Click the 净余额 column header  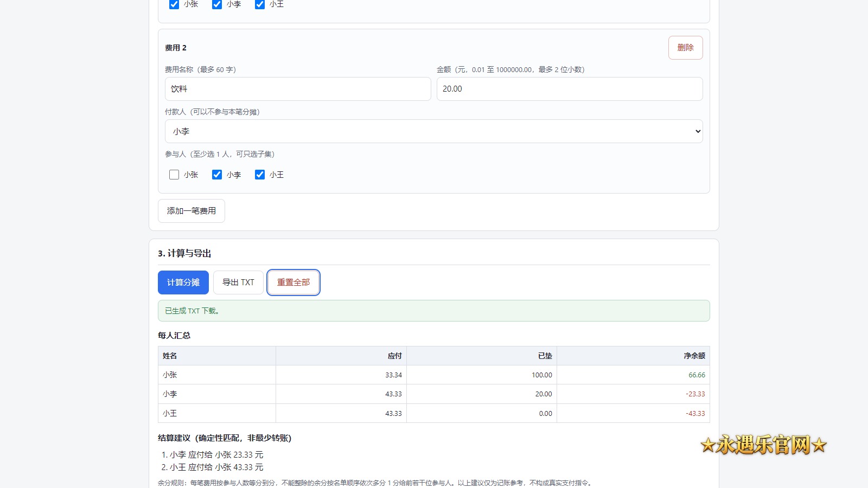click(x=633, y=356)
